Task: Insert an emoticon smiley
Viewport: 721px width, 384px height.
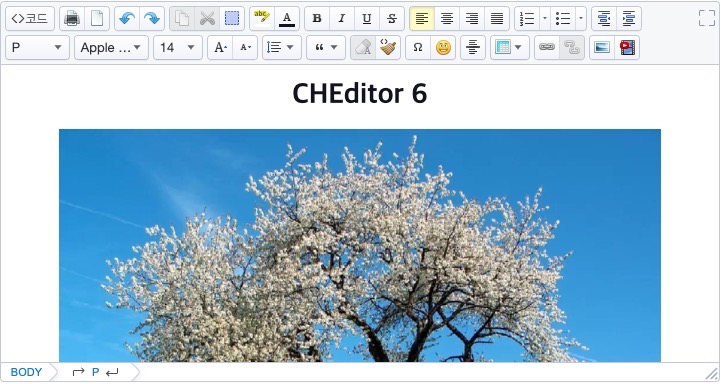Action: tap(443, 47)
